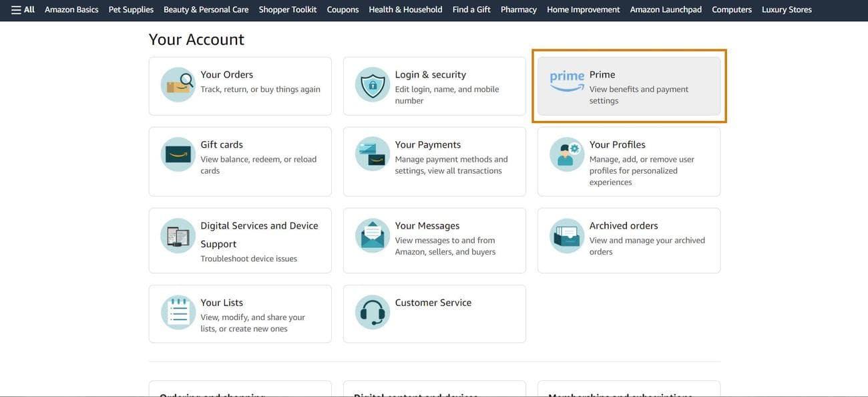
Task: Click the Gift cards envelope icon
Action: point(177,155)
